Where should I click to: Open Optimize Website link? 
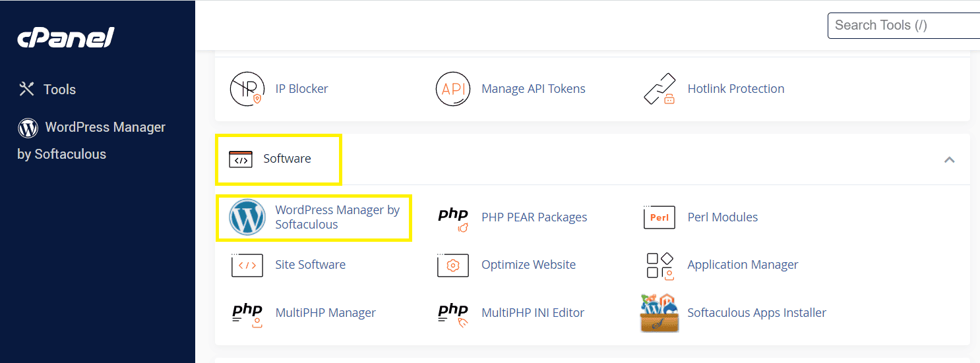(x=528, y=265)
